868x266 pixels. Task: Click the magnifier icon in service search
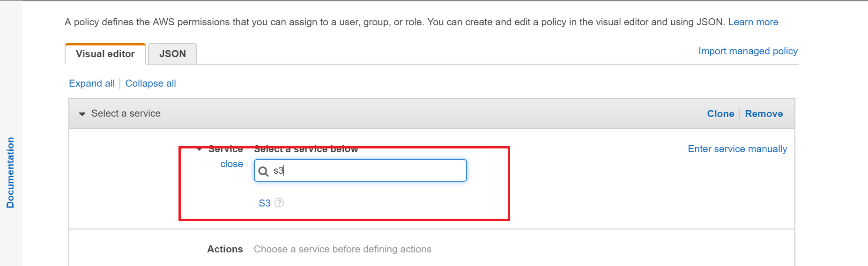click(264, 171)
